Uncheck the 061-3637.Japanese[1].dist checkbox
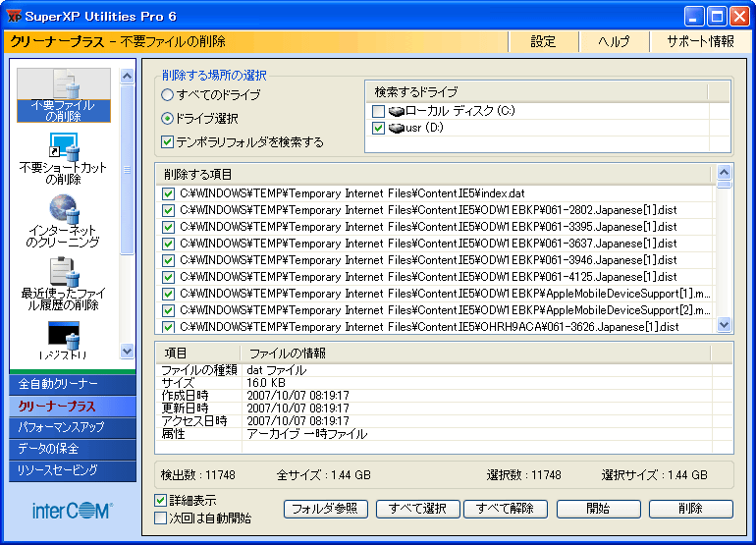 [x=168, y=245]
